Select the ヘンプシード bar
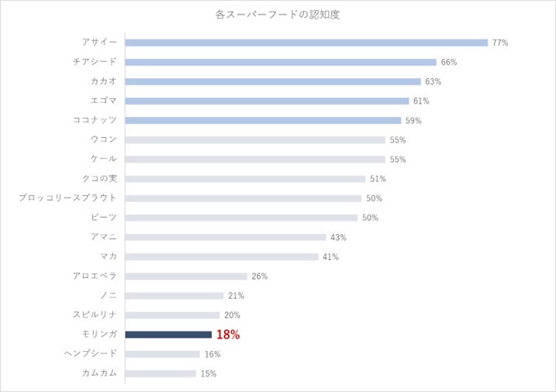The width and height of the screenshot is (556, 392). [162, 354]
